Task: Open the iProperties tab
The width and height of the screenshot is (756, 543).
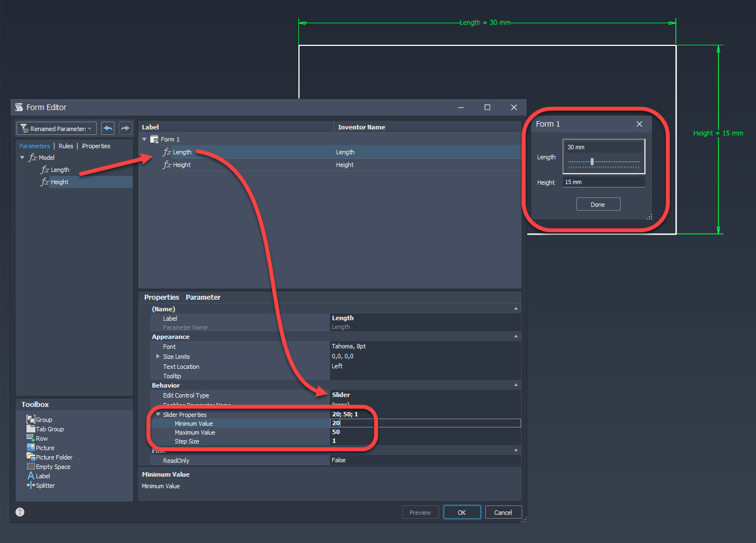Action: pyautogui.click(x=96, y=145)
